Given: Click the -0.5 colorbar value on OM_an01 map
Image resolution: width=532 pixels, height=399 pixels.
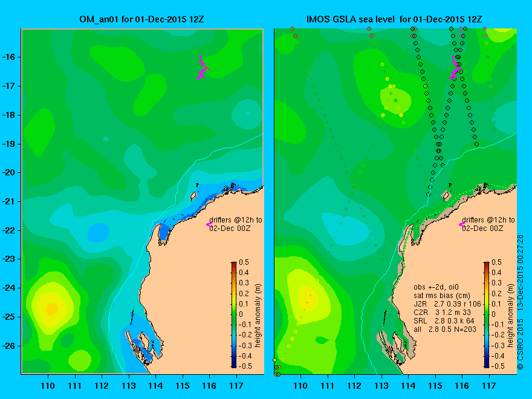Looking at the screenshot, I should coord(245,366).
